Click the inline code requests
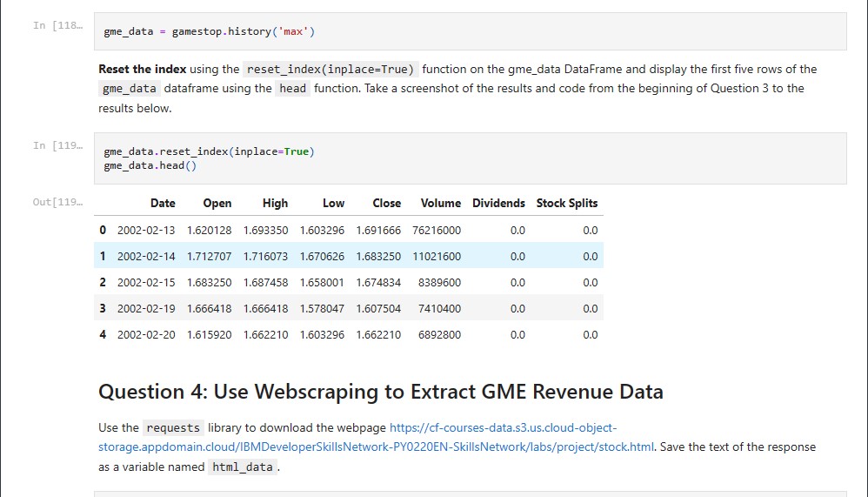868x497 pixels. click(173, 427)
